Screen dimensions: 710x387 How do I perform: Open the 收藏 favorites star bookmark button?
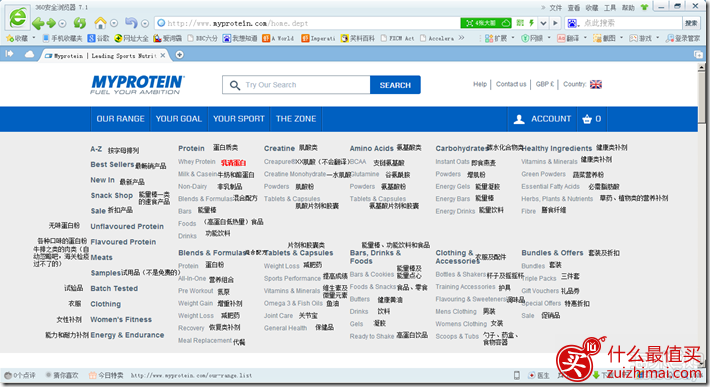pyautogui.click(x=17, y=38)
